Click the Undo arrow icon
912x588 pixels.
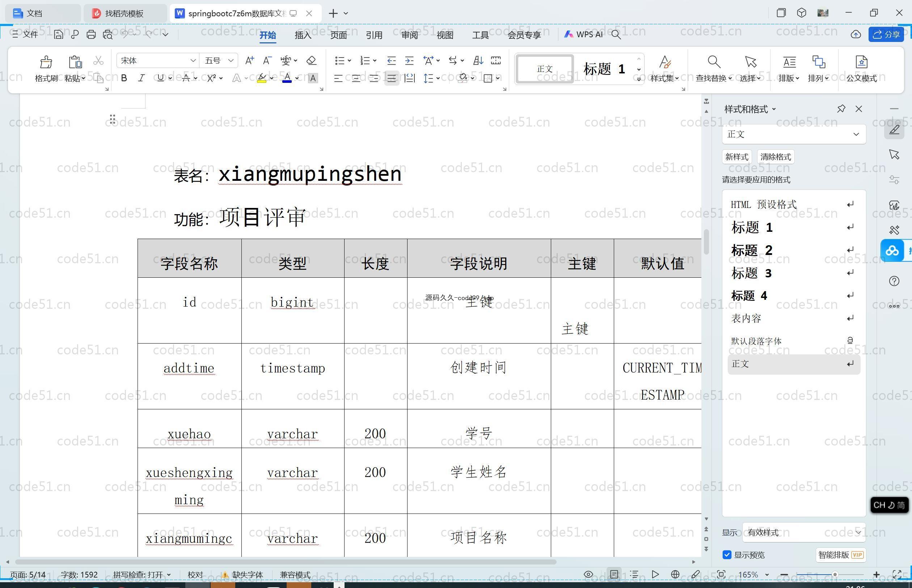click(125, 34)
